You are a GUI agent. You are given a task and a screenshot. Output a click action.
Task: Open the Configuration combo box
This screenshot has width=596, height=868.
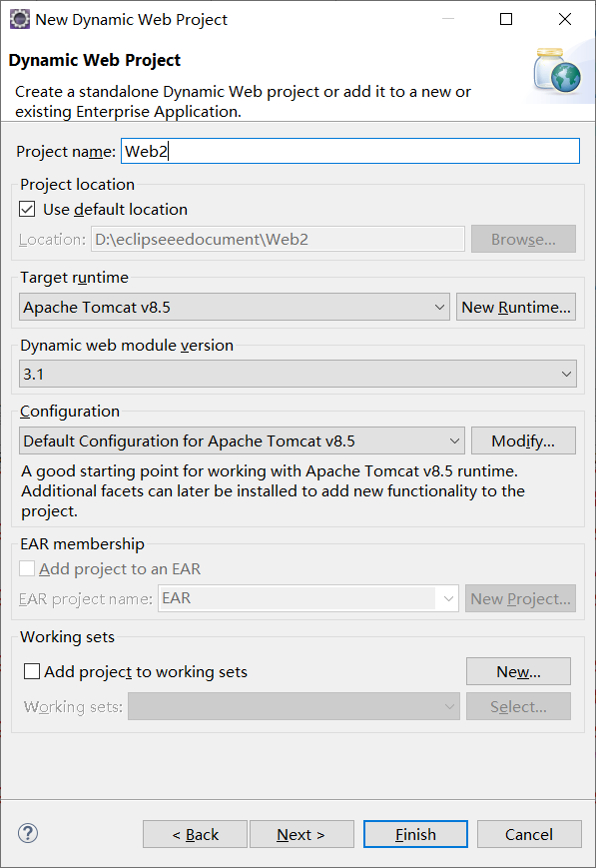click(x=242, y=440)
